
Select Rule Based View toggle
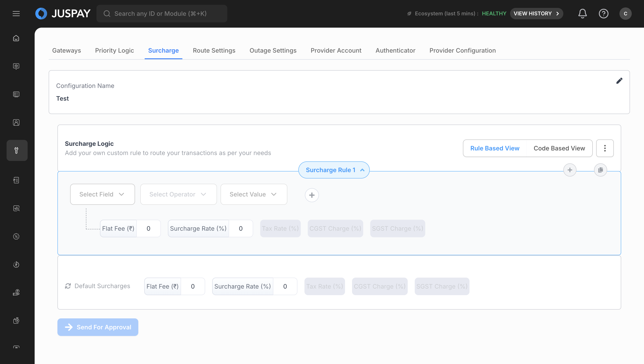(495, 148)
